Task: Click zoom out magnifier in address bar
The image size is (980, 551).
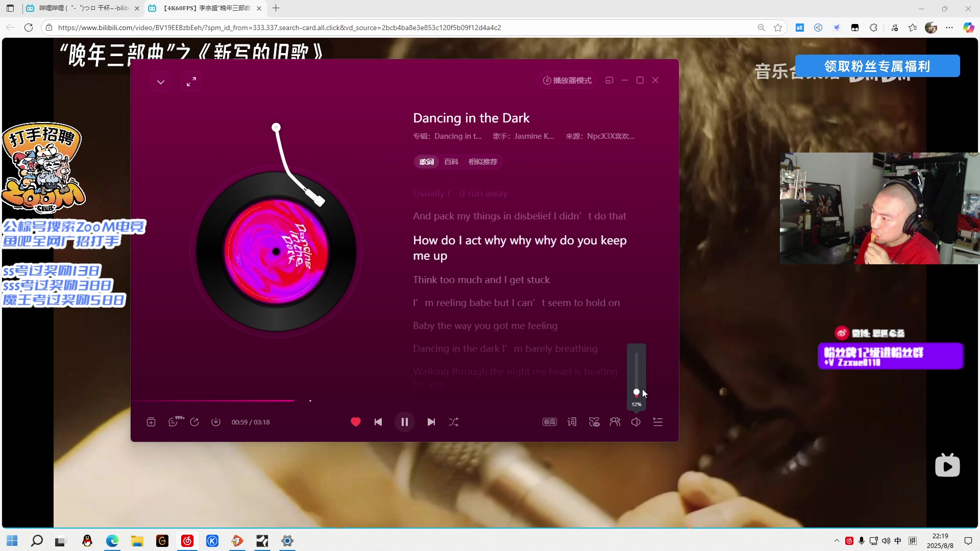Action: 761,28
